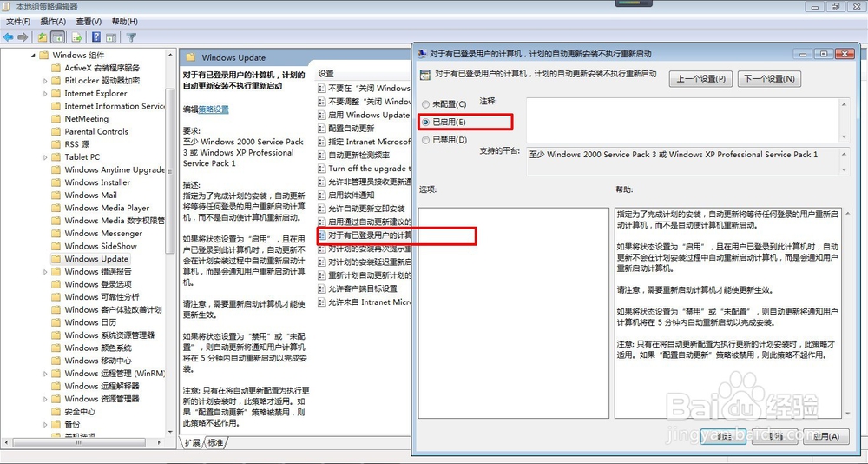Select the Windows Update tree item
Screen dimensions: 868x464
(x=96, y=259)
